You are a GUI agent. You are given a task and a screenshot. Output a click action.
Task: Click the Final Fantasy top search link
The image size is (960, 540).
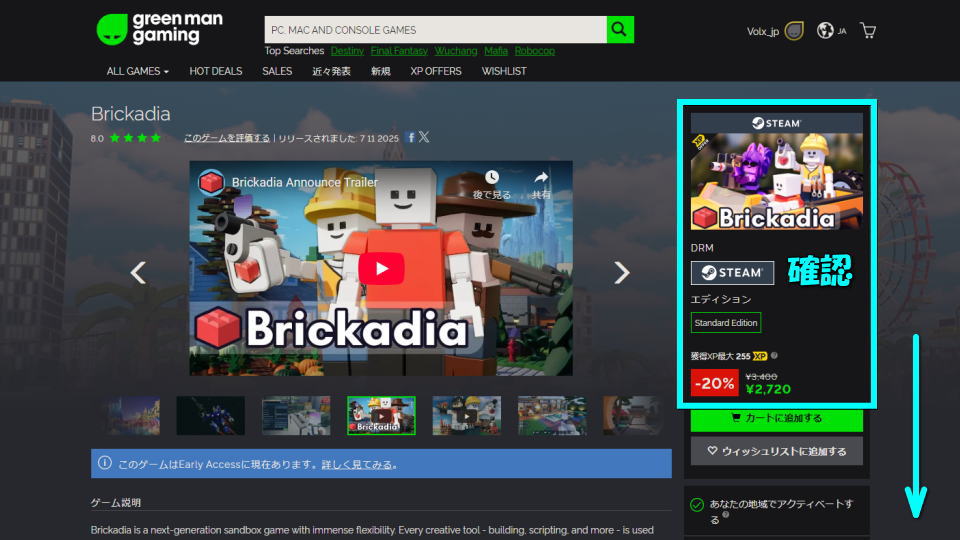pos(399,51)
